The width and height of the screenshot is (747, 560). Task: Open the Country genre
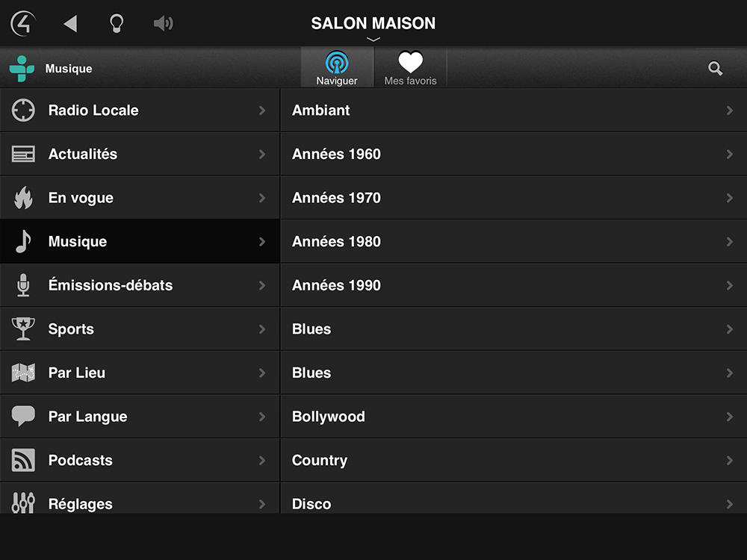pos(514,460)
